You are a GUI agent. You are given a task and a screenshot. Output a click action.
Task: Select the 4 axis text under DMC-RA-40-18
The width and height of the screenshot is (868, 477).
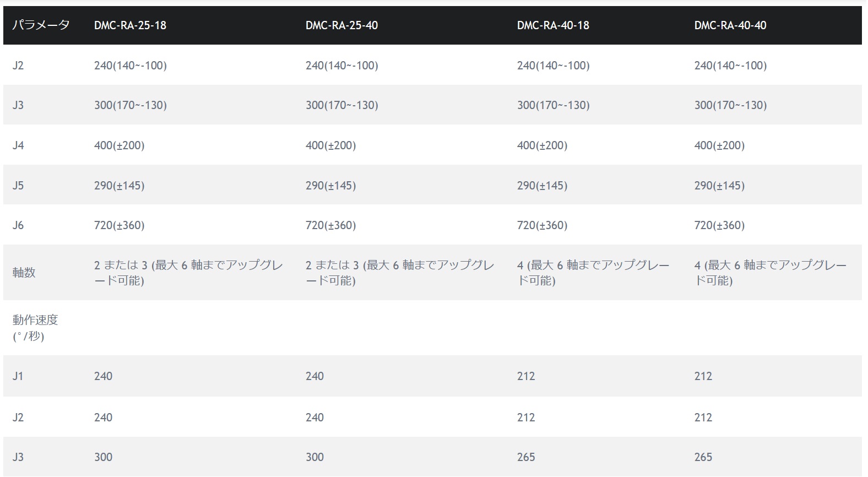pos(593,273)
